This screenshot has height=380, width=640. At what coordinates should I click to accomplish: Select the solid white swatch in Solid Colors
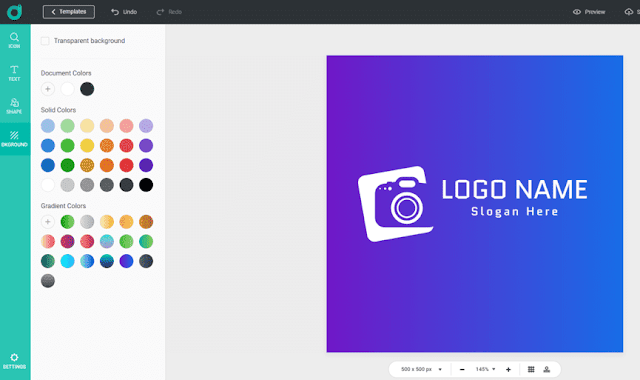pos(48,185)
